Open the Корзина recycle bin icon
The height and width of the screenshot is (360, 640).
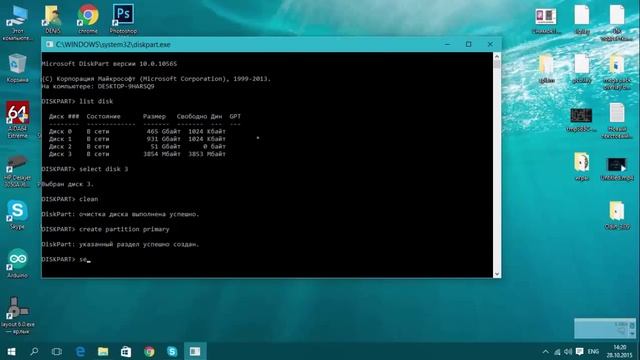coord(17,69)
